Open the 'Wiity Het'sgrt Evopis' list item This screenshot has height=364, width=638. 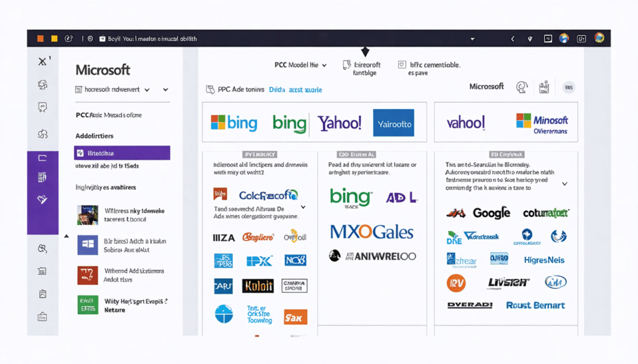tap(122, 305)
